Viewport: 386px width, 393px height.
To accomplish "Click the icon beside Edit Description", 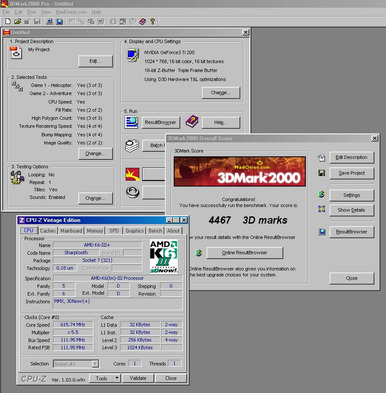I will 321,158.
